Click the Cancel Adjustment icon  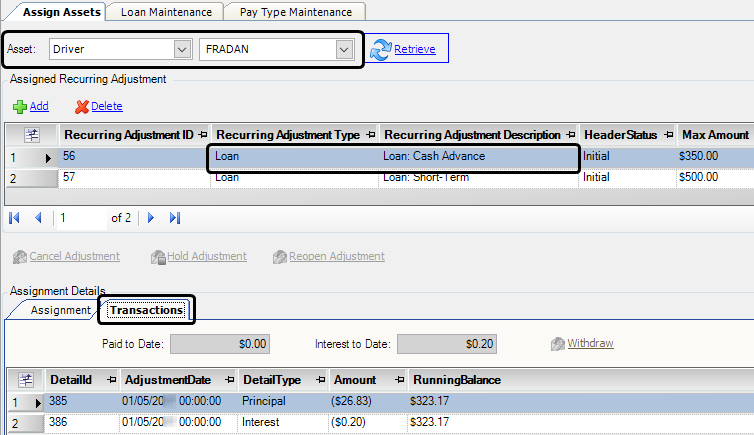click(x=20, y=257)
